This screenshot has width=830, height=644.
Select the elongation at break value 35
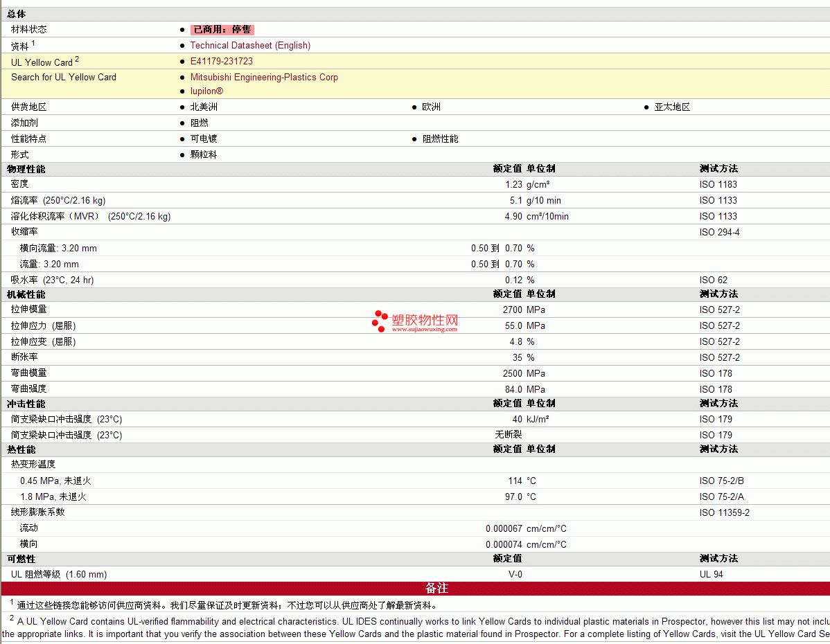point(517,358)
